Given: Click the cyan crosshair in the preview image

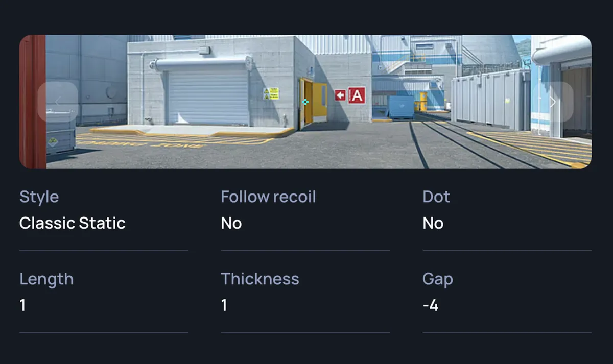Looking at the screenshot, I should 305,102.
